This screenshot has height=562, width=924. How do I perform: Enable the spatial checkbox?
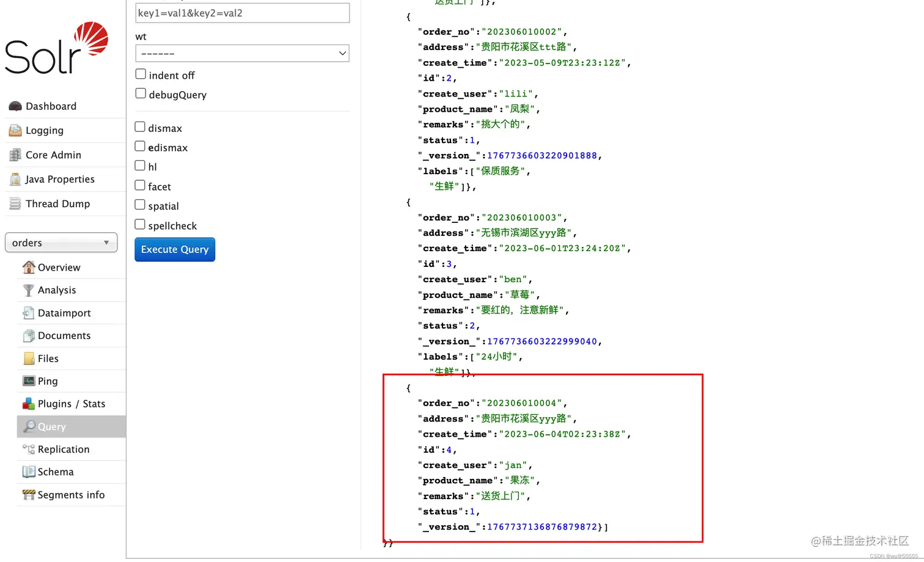140,205
